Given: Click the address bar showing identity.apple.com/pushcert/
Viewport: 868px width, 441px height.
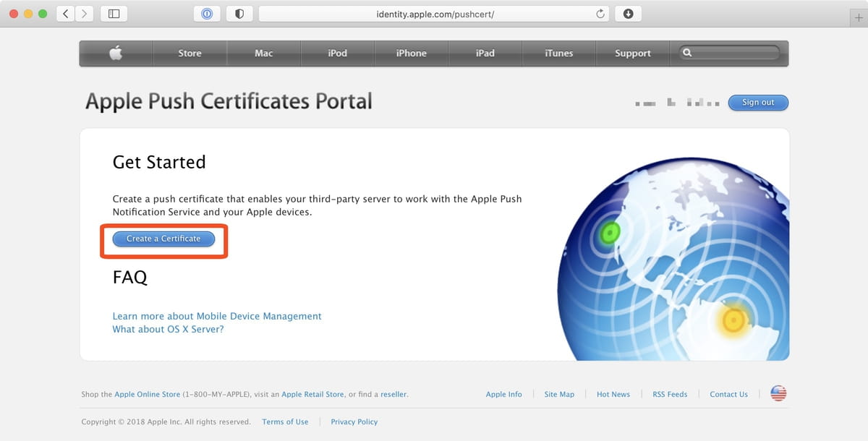Looking at the screenshot, I should (434, 14).
